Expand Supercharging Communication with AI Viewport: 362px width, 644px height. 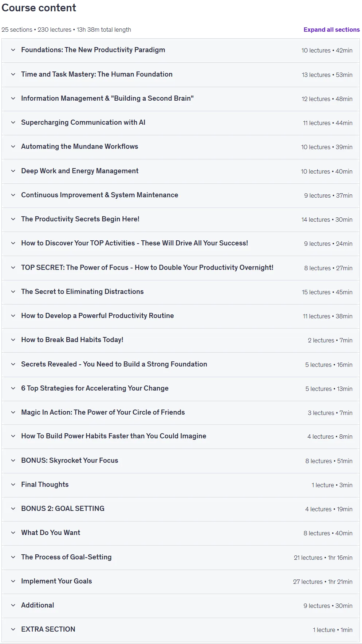click(181, 123)
